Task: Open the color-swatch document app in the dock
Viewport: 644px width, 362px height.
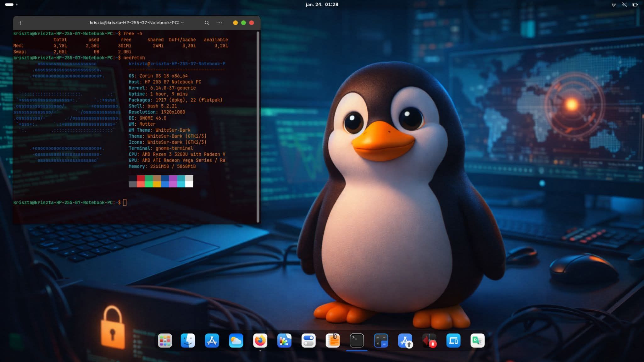Action: (284, 341)
